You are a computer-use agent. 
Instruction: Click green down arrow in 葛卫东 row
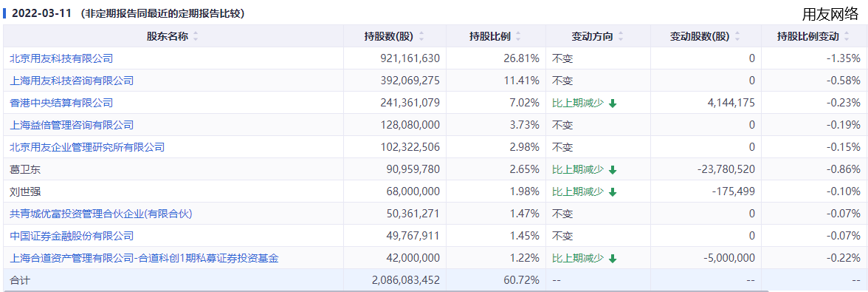point(613,169)
